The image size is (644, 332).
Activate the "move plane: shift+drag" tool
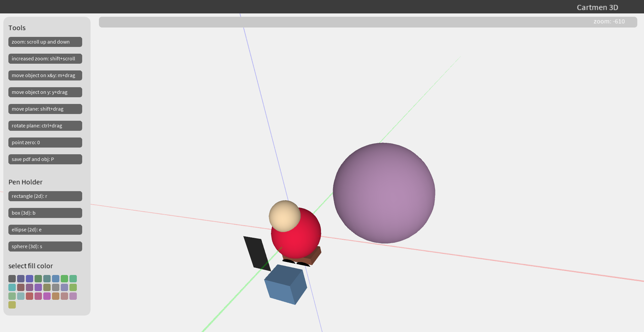(45, 109)
